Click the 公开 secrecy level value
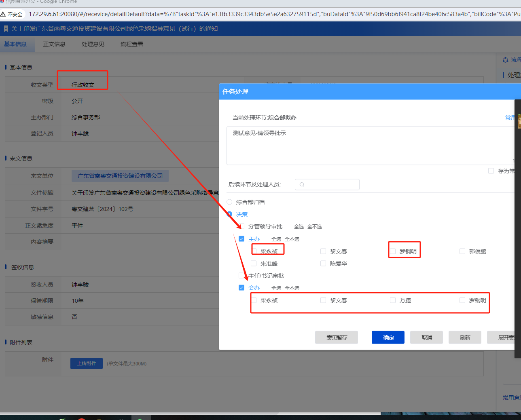The image size is (521, 420). point(77,101)
